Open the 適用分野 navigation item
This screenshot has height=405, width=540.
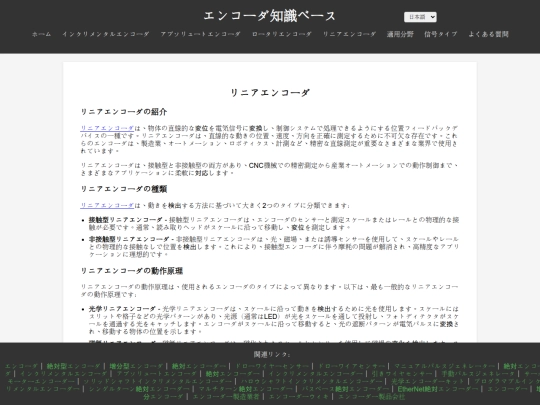click(x=400, y=34)
